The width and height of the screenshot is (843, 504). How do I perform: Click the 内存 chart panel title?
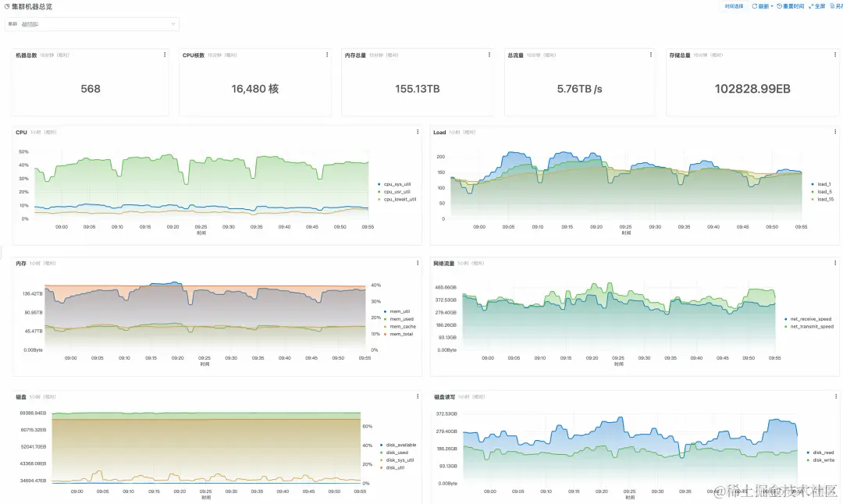tap(21, 263)
